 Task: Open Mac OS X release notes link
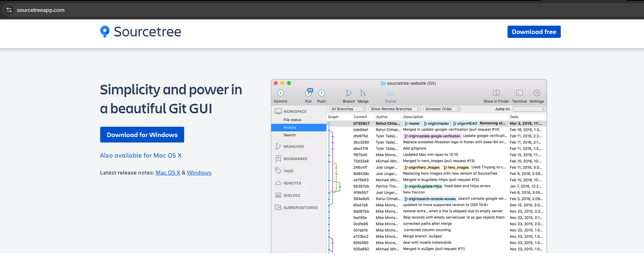tap(168, 173)
